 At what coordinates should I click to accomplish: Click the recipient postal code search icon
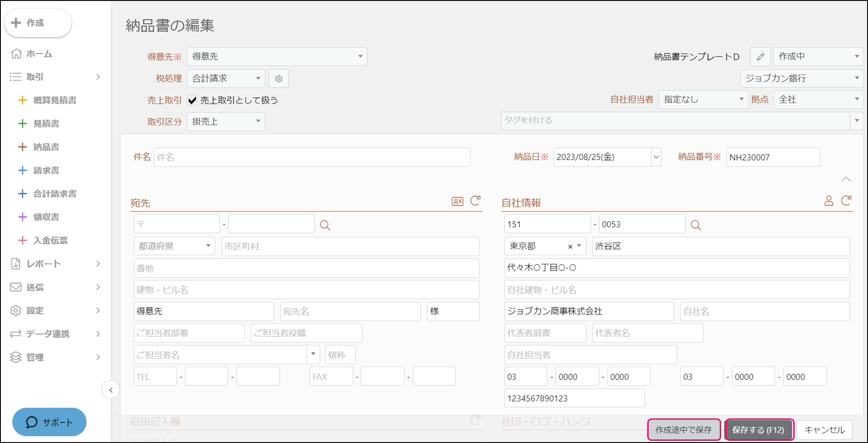[325, 225]
